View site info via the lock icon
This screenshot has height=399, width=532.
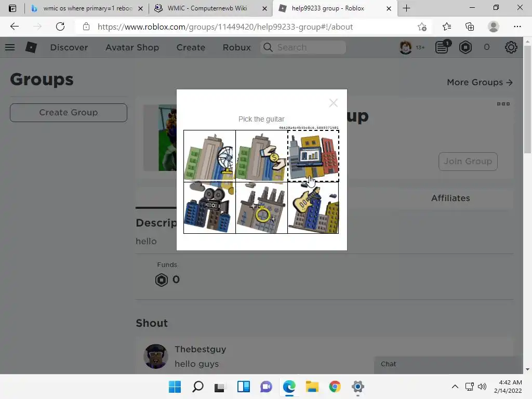coord(86,26)
